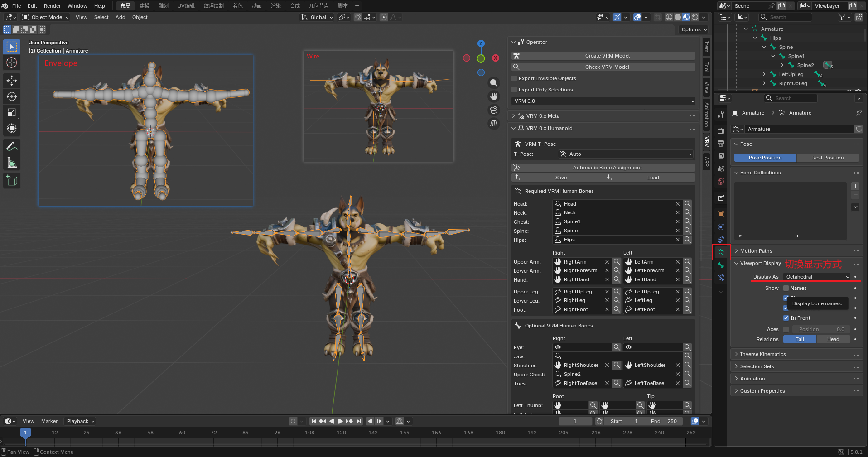Add a new bone collection
Screen dimensions: 868x457
(x=855, y=186)
